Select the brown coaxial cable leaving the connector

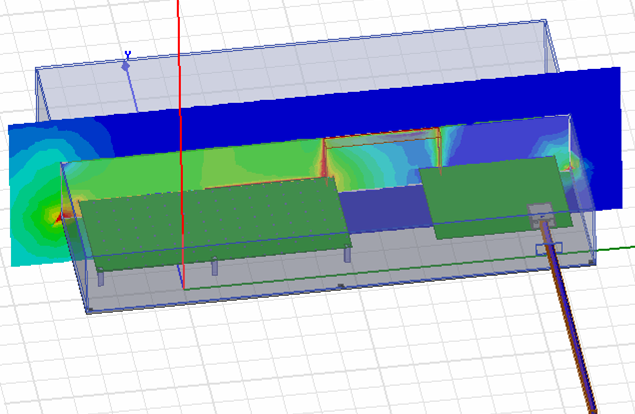[x=569, y=316]
